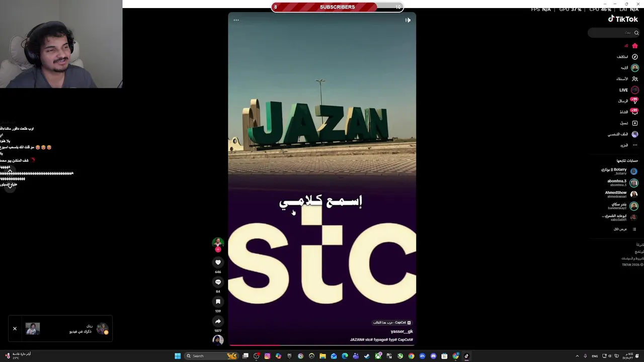Screen dimensions: 644x362
Task: Click the #JAZAN hashtag in the caption
Action: coord(357,340)
